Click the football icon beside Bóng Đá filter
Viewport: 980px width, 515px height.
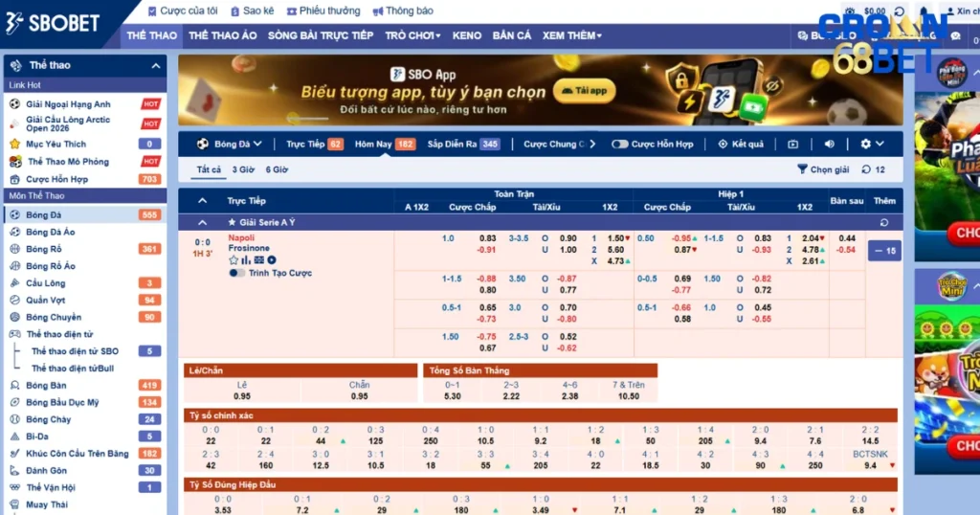click(x=203, y=144)
